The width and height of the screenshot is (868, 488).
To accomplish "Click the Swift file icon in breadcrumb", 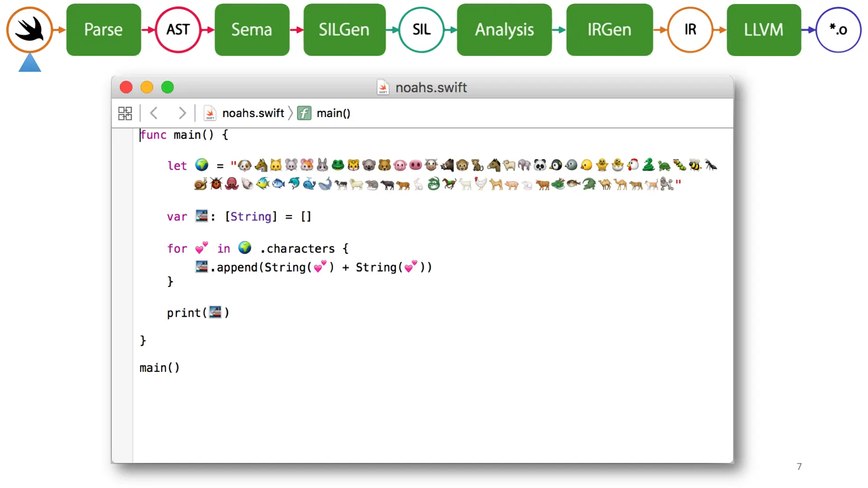I will [210, 113].
